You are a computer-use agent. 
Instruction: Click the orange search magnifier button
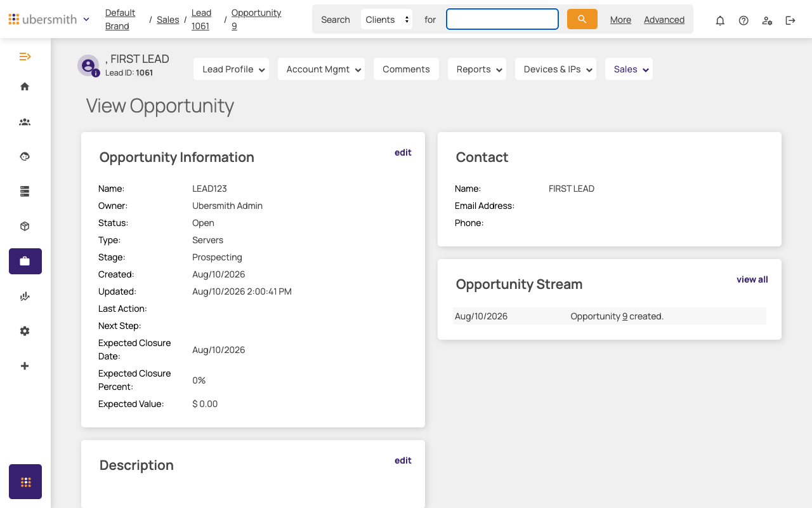coord(582,19)
